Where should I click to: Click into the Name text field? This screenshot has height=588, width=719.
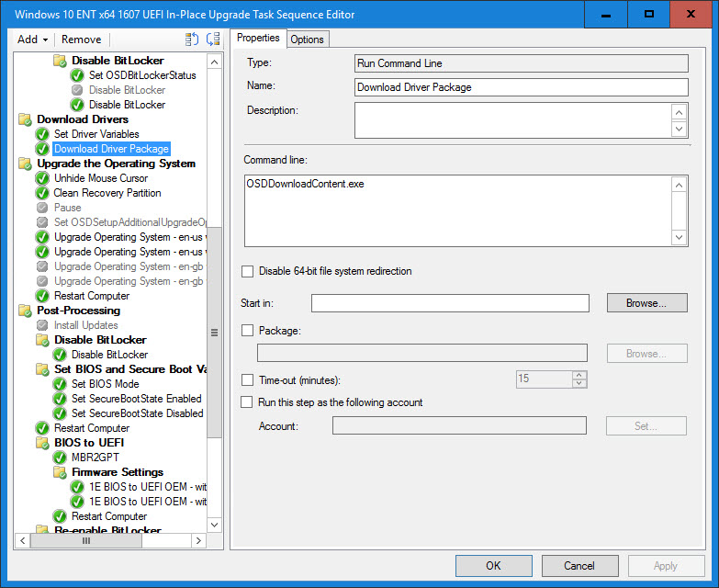point(521,87)
